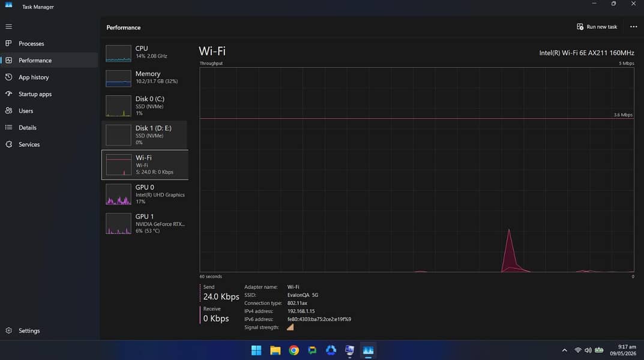
Task: Select Disk 0 (C:) performance item
Action: pyautogui.click(x=145, y=106)
